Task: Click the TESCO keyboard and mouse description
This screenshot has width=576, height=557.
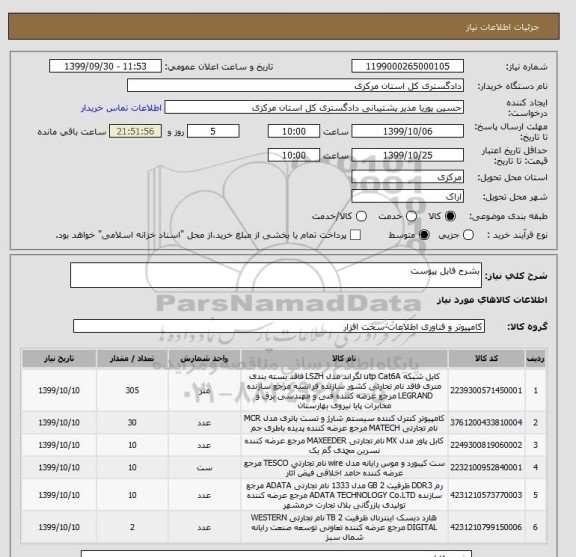Action: 344,468
